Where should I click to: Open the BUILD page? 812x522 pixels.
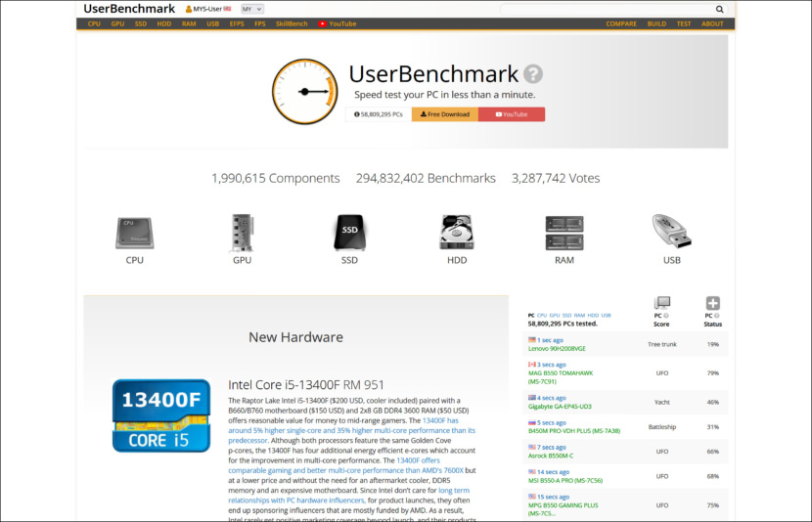click(x=656, y=23)
